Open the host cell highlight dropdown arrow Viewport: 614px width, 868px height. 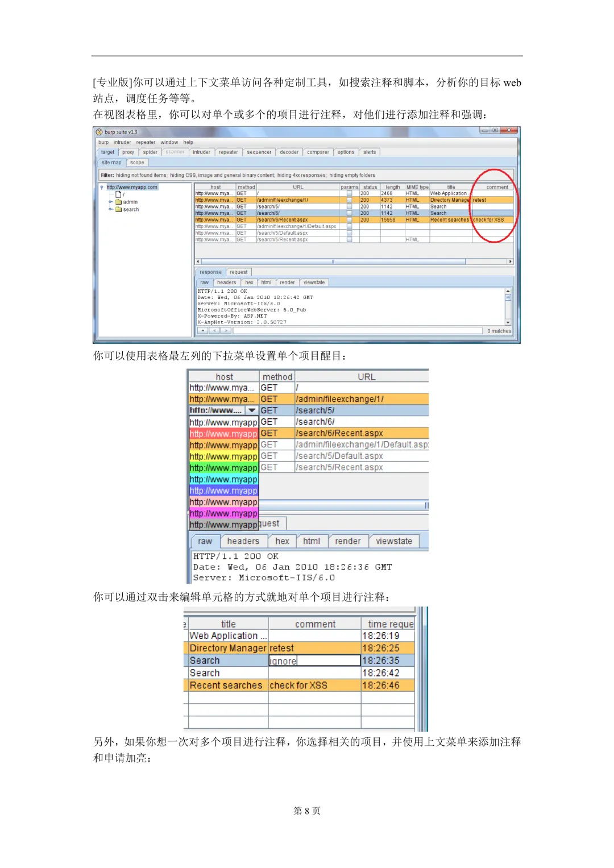(252, 410)
